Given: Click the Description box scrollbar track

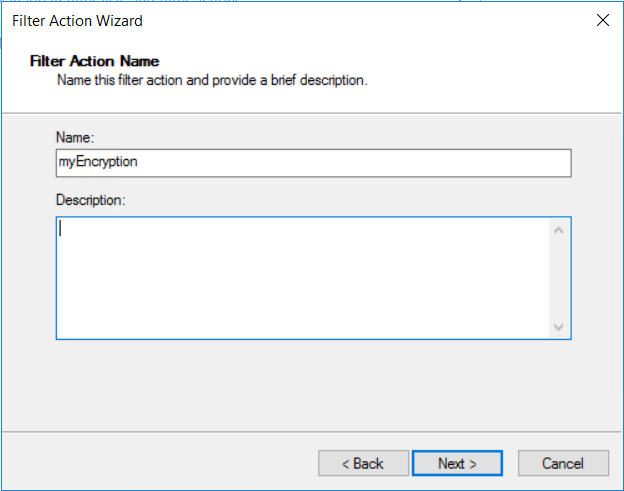Looking at the screenshot, I should coord(558,280).
